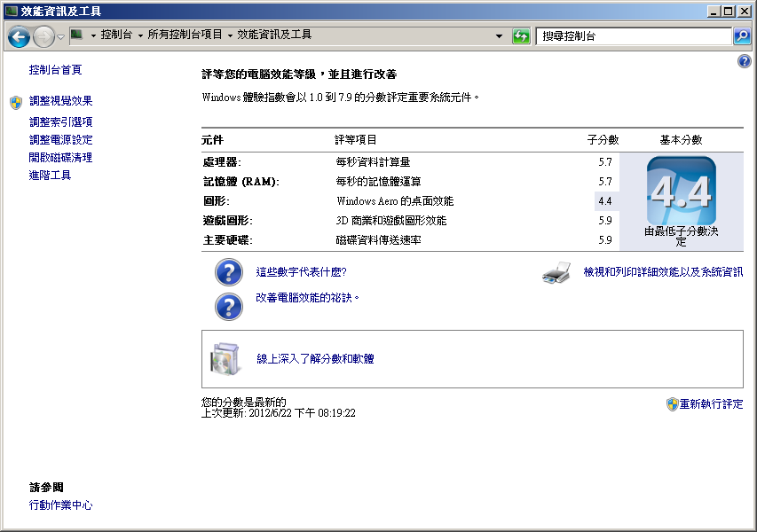Open 開啟磁碟清理 link
This screenshot has height=532, width=757.
(61, 158)
